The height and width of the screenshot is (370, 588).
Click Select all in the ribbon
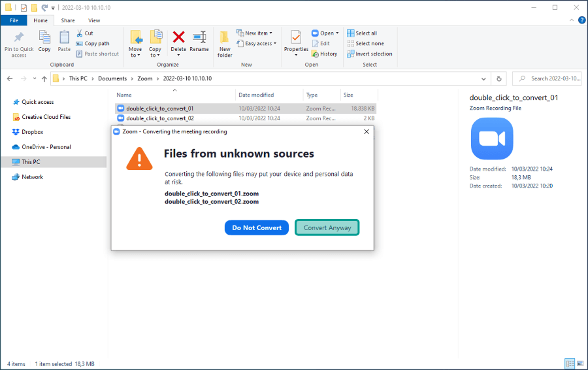(362, 33)
